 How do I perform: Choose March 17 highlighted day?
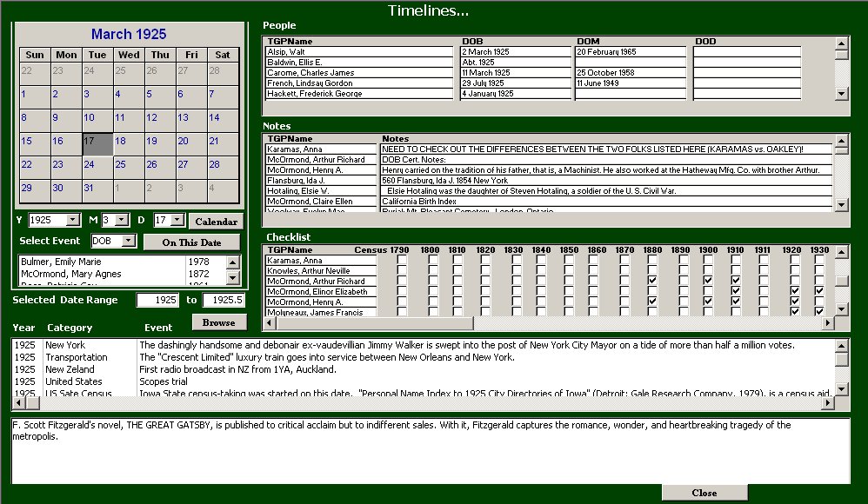[x=97, y=144]
